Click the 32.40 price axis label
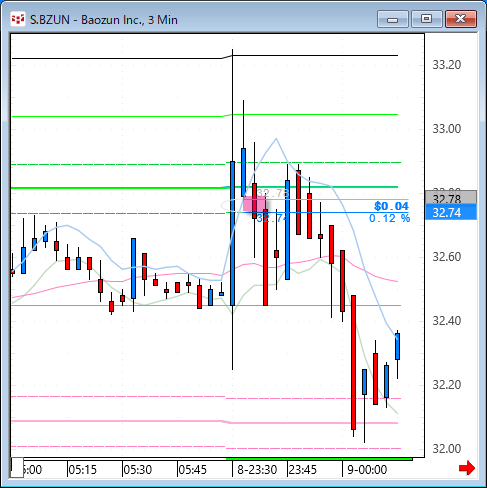 click(x=447, y=321)
